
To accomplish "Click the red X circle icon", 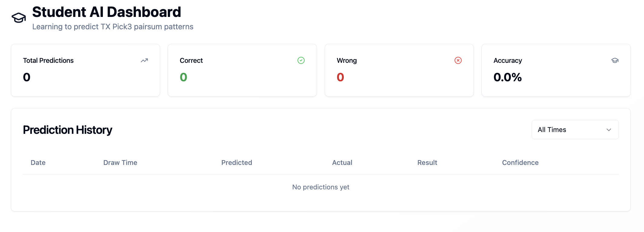I will coord(458,60).
